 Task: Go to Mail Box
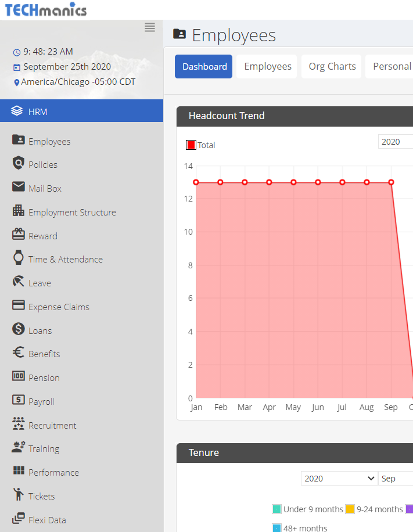point(45,189)
